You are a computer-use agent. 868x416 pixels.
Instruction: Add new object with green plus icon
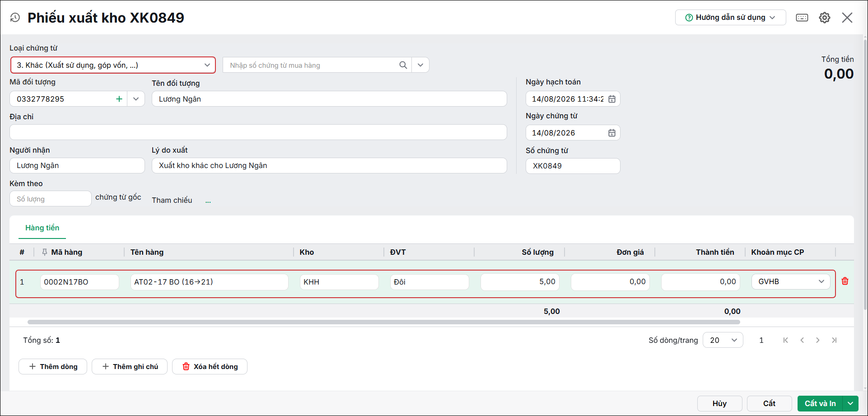point(119,99)
